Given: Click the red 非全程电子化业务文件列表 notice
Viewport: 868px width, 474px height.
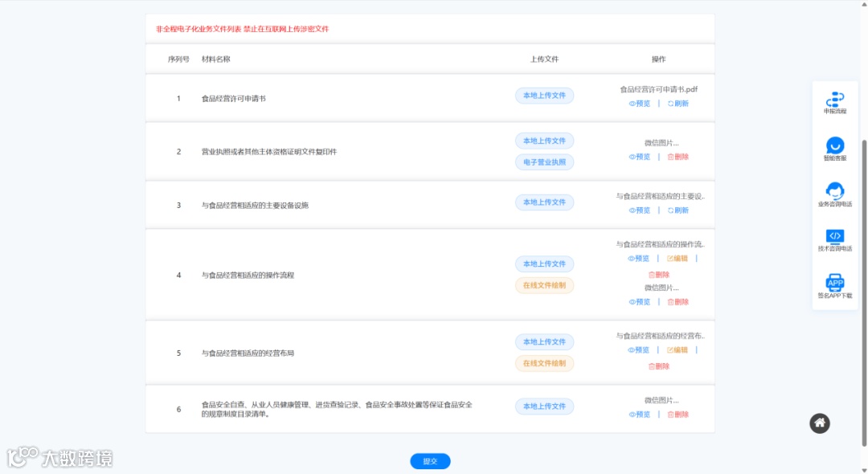Looking at the screenshot, I should pyautogui.click(x=242, y=29).
